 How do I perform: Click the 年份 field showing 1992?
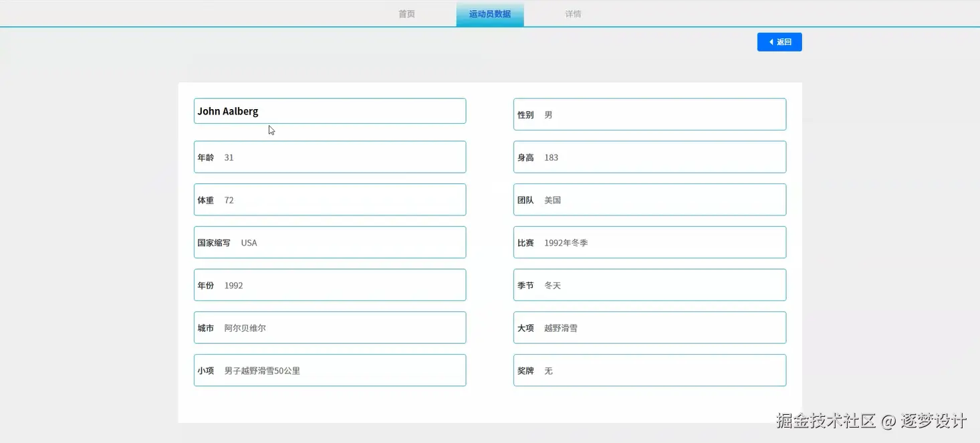coord(330,285)
